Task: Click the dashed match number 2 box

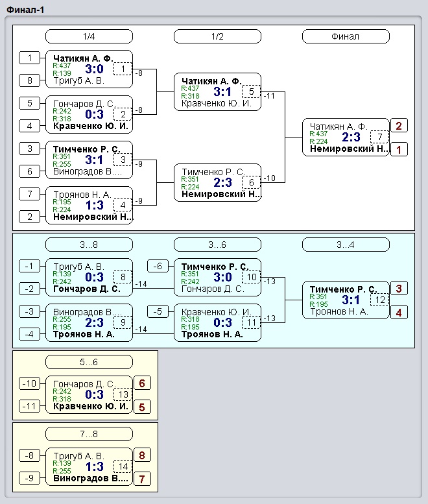Action: (x=123, y=114)
